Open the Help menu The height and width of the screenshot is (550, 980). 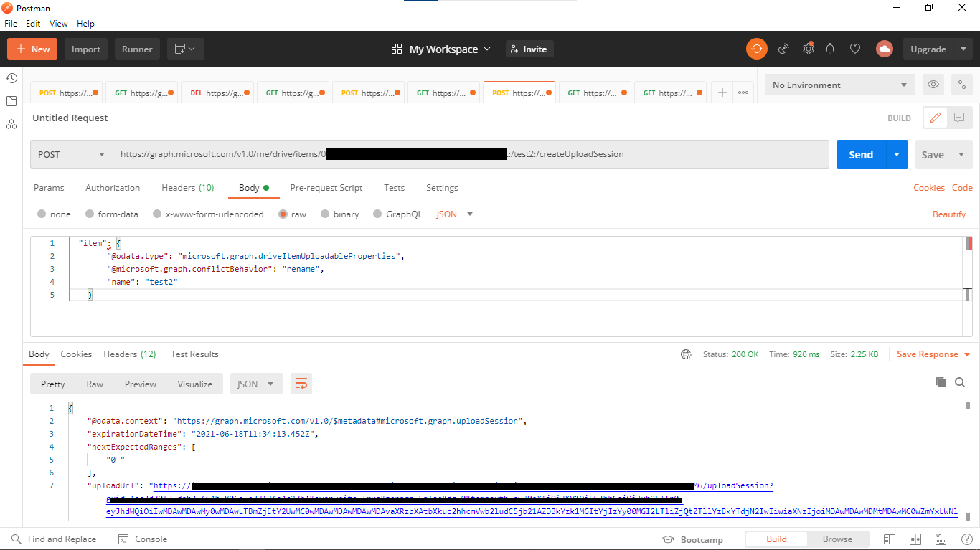[x=85, y=23]
